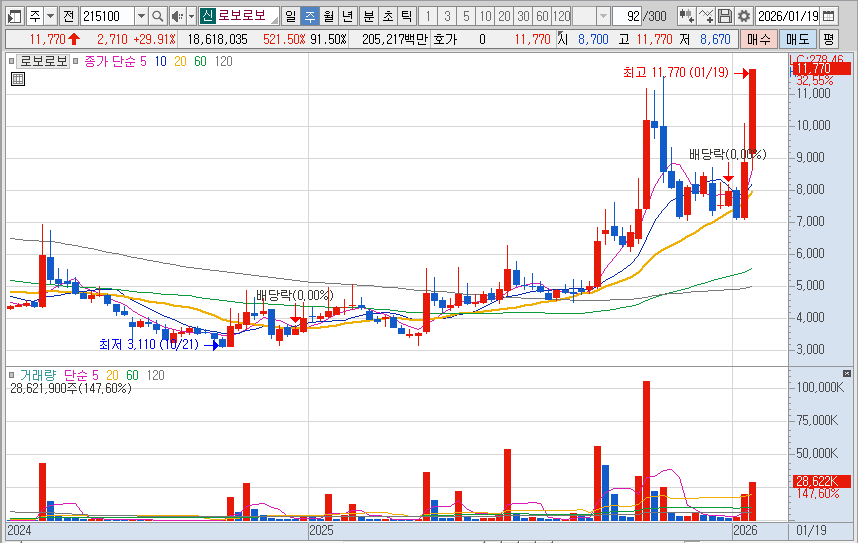The width and height of the screenshot is (858, 543).
Task: Click the data grid table icon
Action: (x=18, y=79)
